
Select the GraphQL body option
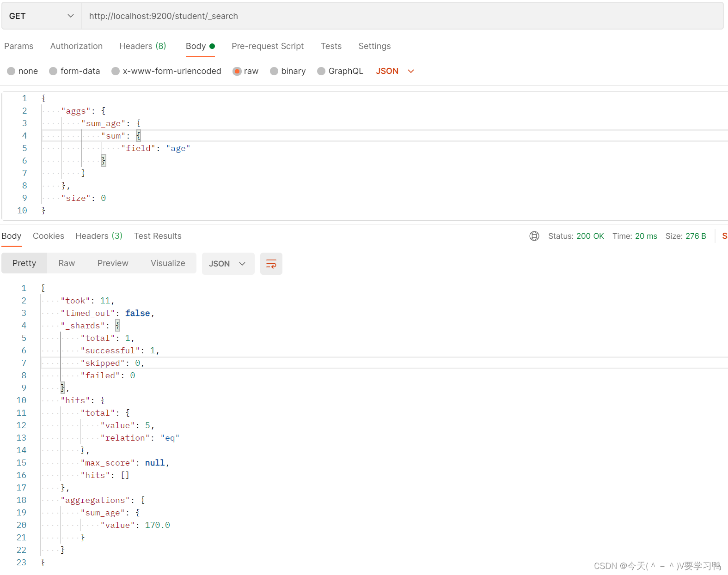tap(340, 71)
